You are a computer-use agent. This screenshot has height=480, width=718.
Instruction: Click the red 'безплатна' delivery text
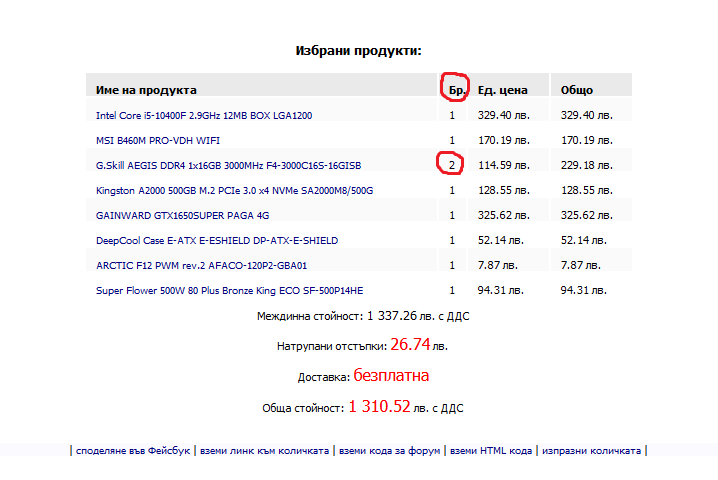coord(391,376)
